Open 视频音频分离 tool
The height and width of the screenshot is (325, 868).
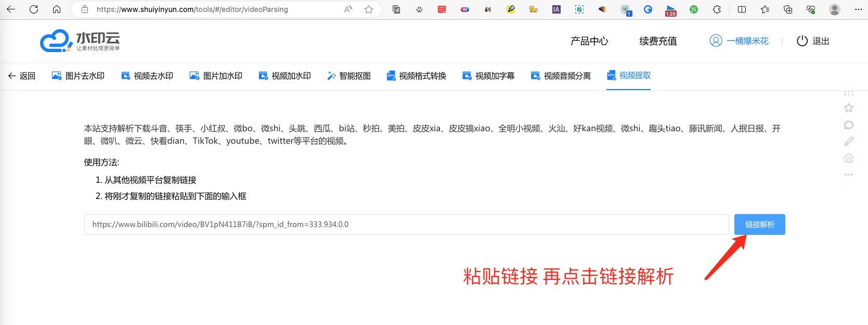click(561, 76)
